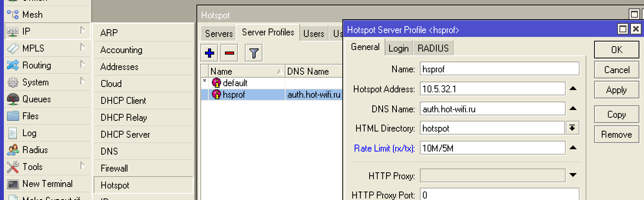Viewport: 644px width, 200px height.
Task: Click the Queues icon in sidebar
Action: (x=13, y=99)
